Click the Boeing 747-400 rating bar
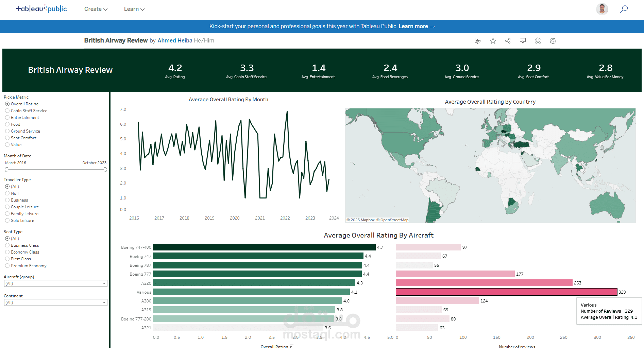Viewport: 644px width, 348px height. (264, 247)
